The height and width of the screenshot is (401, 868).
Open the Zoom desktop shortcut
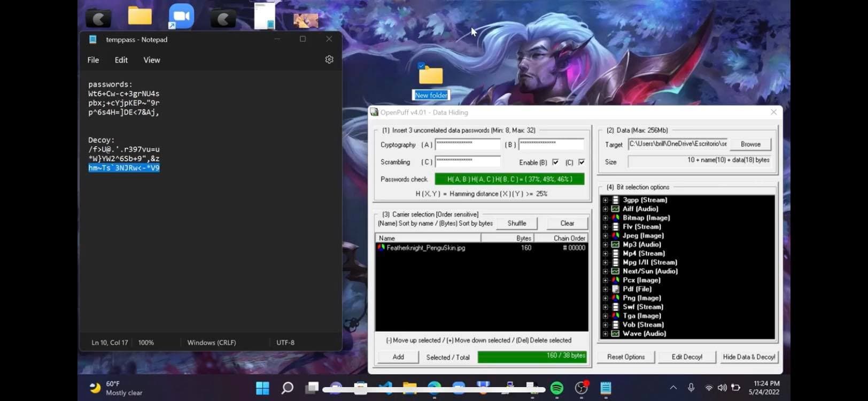click(181, 16)
